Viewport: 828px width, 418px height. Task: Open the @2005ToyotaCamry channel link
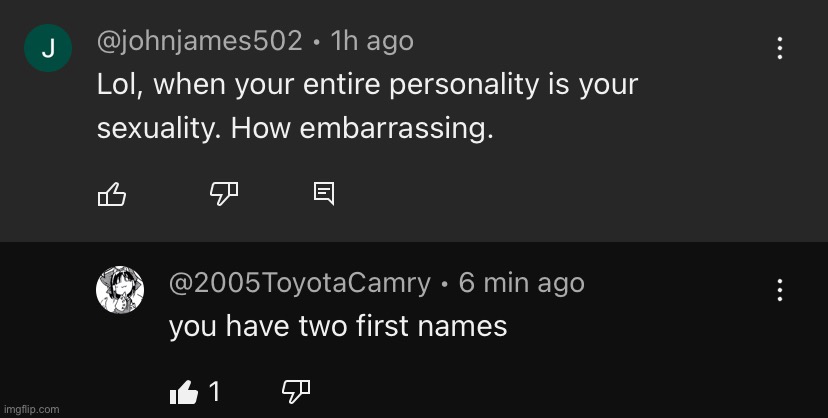[300, 283]
